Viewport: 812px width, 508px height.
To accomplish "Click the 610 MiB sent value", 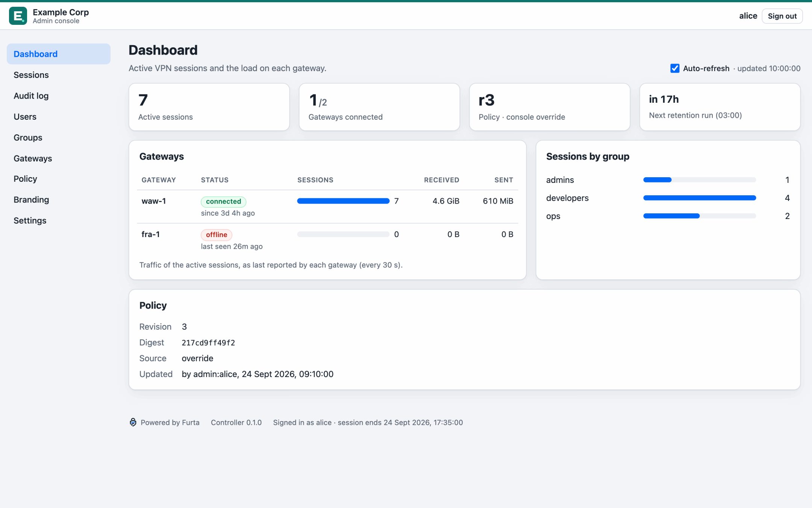I will [x=498, y=201].
